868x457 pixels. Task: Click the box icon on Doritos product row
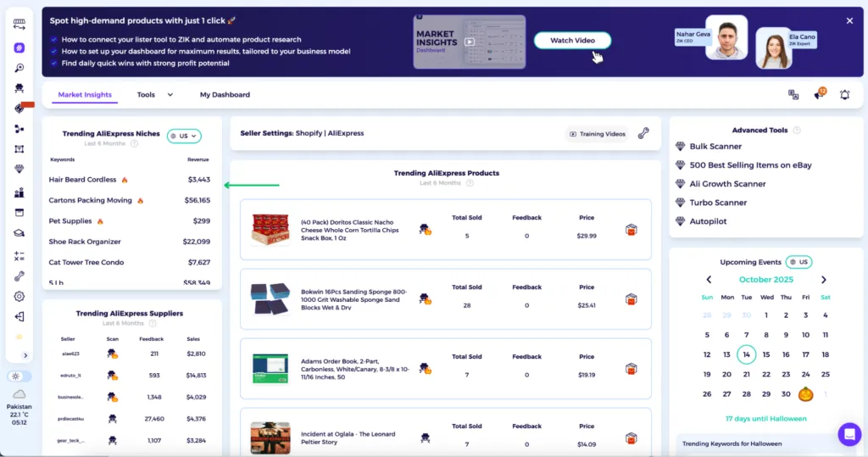(631, 230)
